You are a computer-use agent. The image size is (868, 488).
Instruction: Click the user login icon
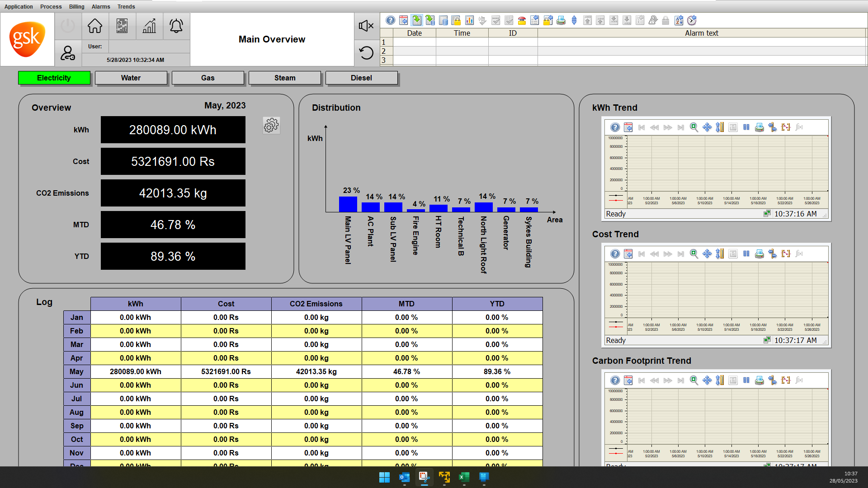click(x=68, y=53)
